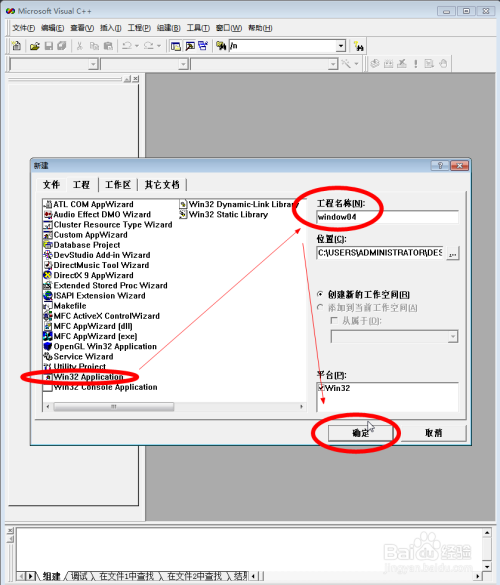500x585 pixels.
Task: Click the output pane scroll down arrow
Action: tap(487, 566)
